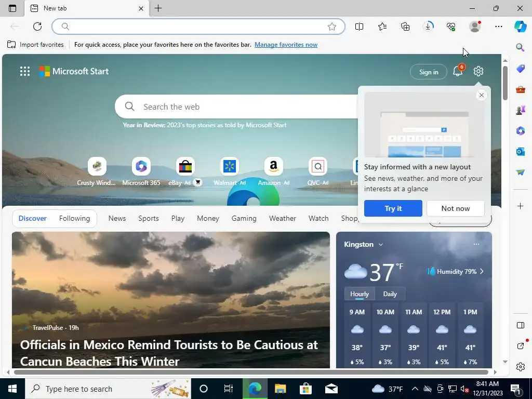This screenshot has height=399, width=532.
Task: Open Downloads icon in toolbar
Action: [428, 26]
